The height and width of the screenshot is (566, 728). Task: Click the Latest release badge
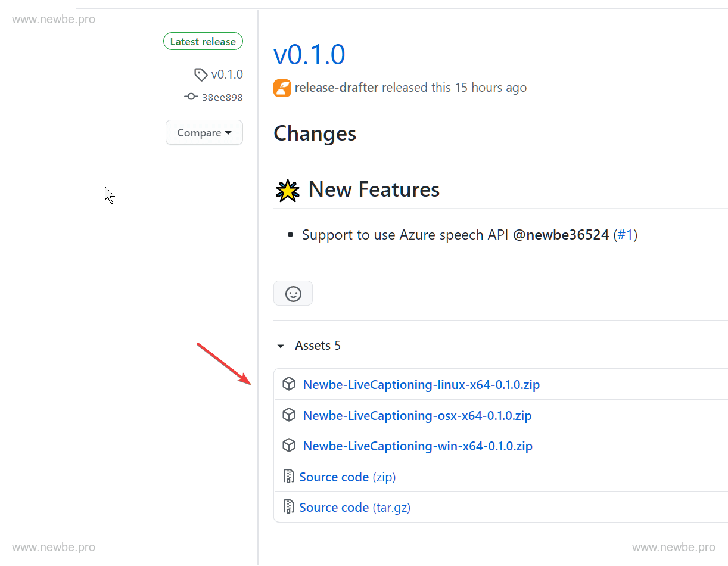pos(203,42)
